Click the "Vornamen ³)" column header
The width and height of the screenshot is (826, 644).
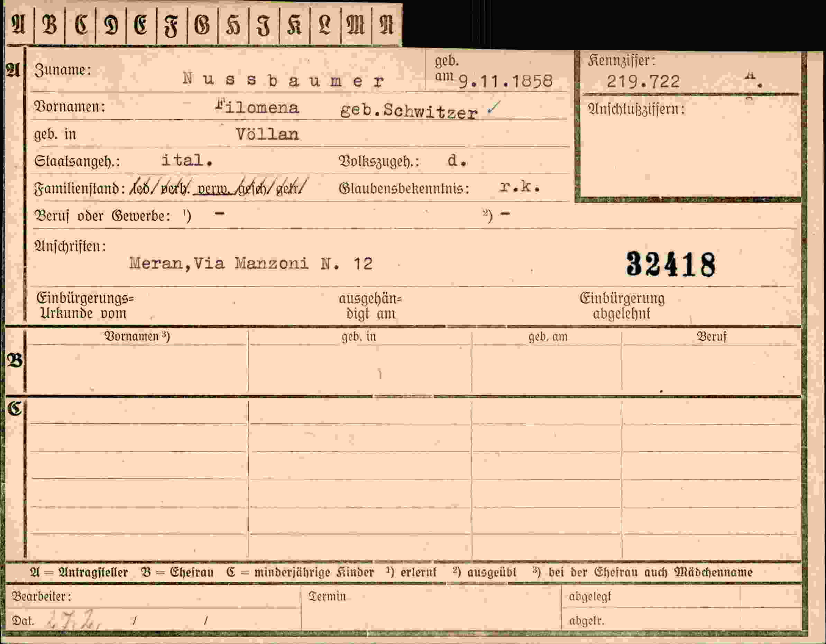point(137,336)
